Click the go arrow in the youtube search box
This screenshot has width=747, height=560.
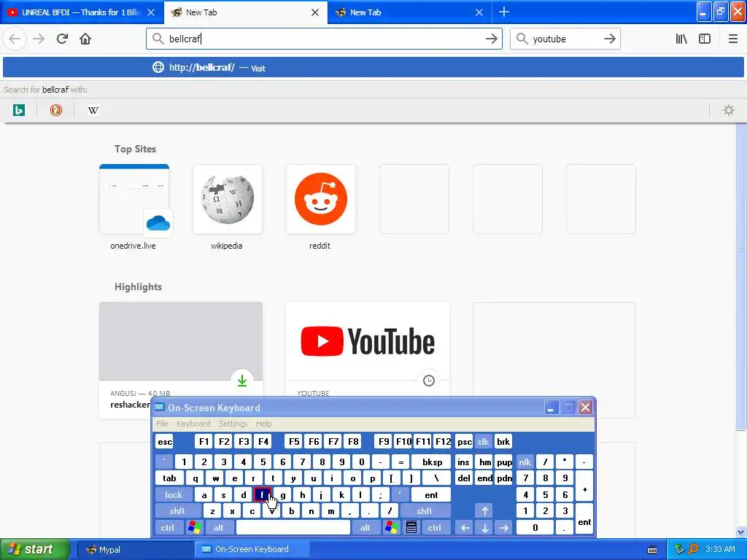click(x=610, y=39)
